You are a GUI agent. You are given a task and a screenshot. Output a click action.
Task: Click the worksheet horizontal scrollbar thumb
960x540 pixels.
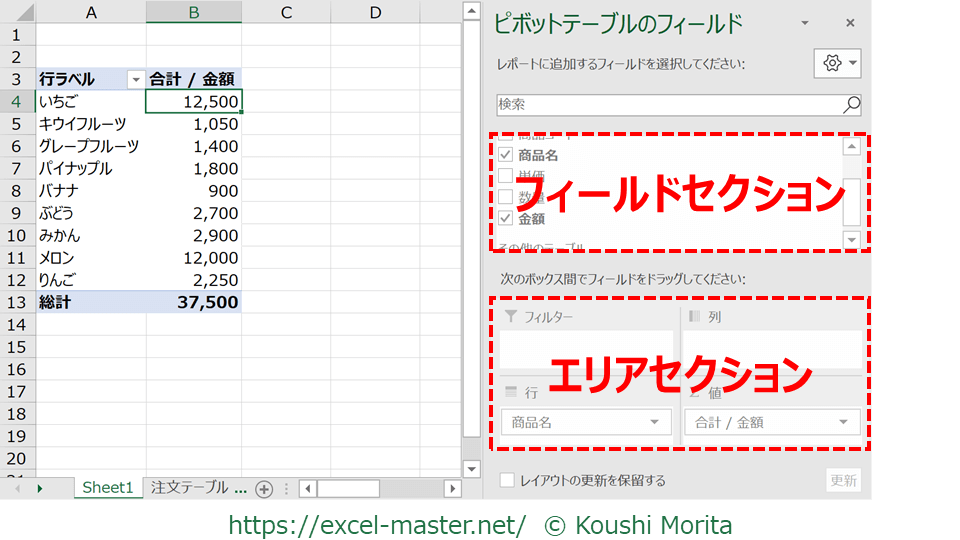point(348,489)
